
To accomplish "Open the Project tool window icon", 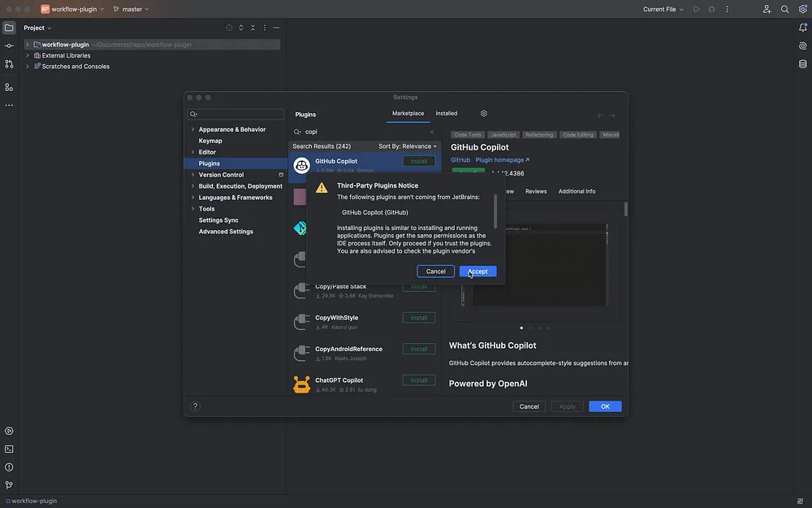I will [x=9, y=28].
